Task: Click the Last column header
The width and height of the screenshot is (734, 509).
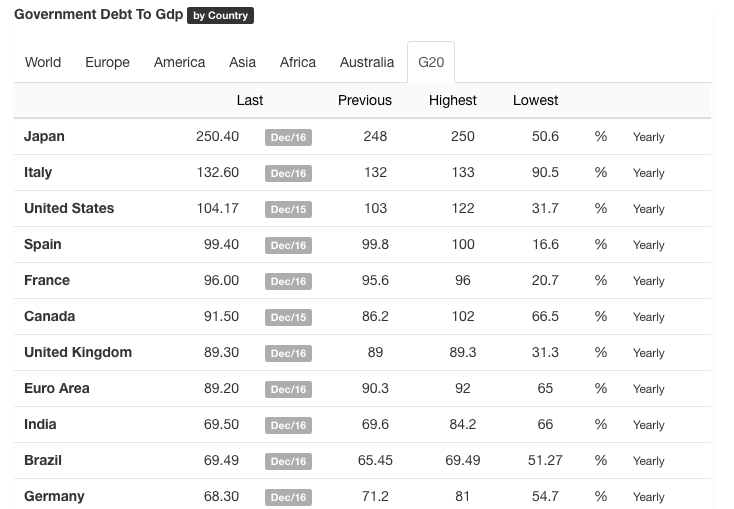Action: tap(250, 100)
